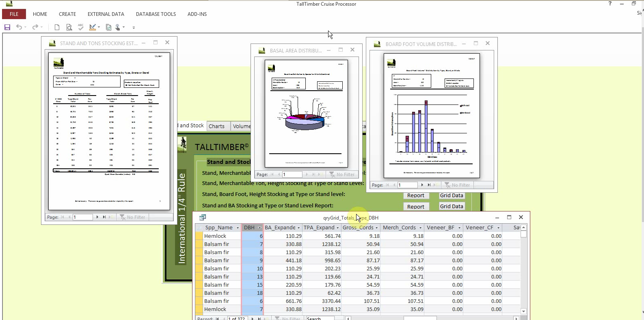The image size is (644, 320).
Task: Click the Design View ruler-pencil icon
Action: [93, 27]
